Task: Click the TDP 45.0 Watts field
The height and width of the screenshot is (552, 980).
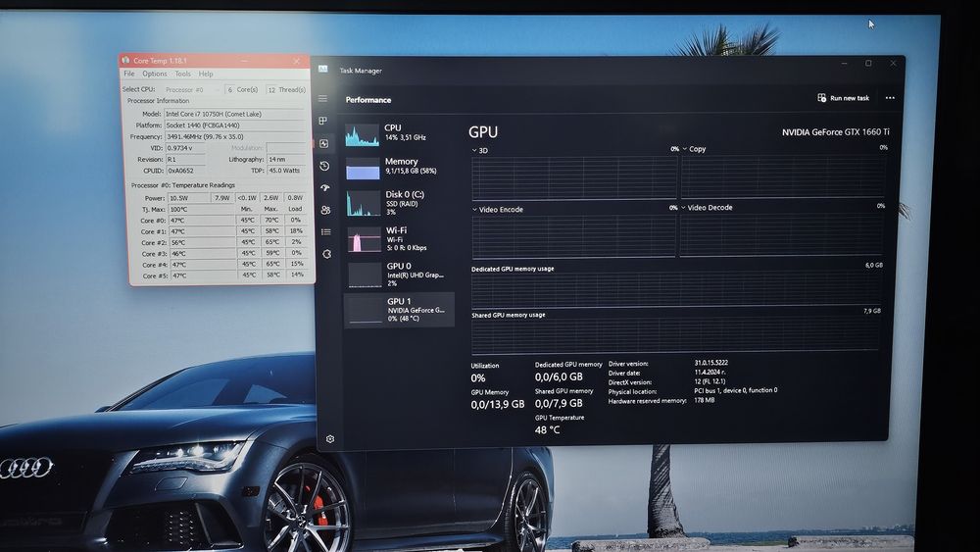Action: [285, 170]
